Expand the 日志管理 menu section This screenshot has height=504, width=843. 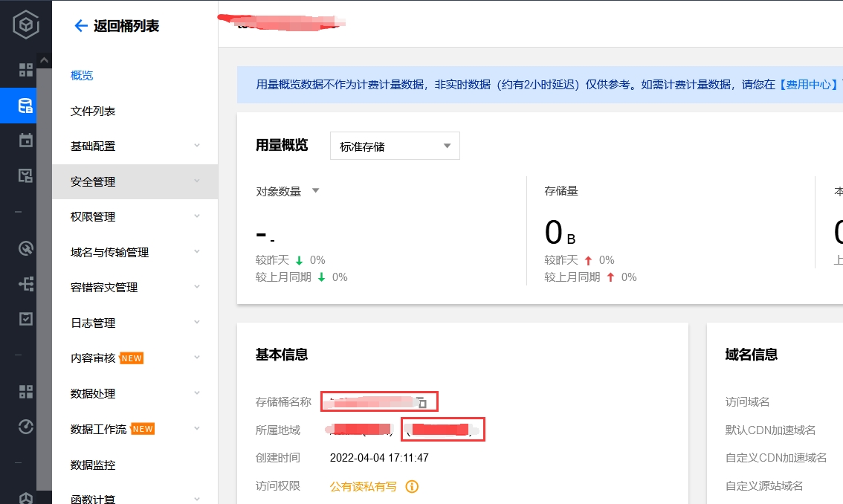click(135, 323)
